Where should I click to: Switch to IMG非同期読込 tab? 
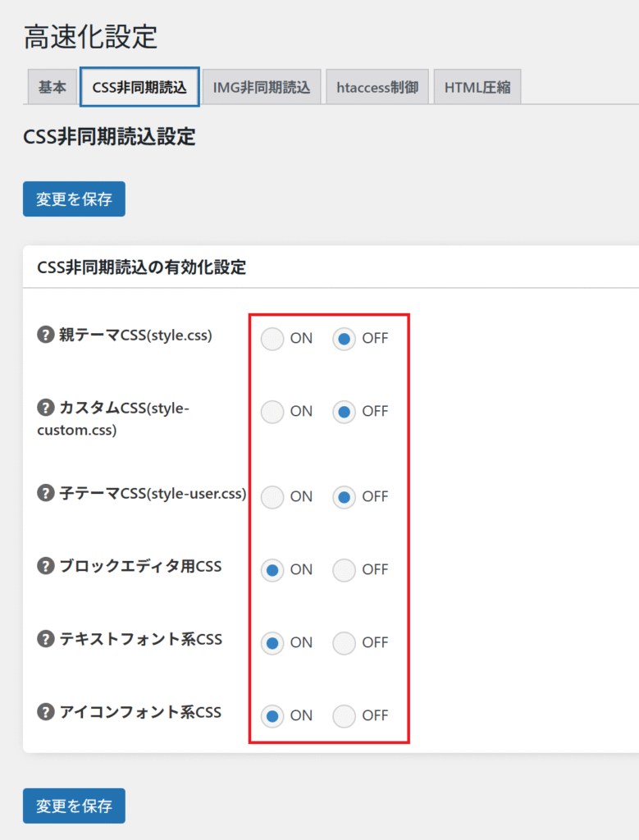(262, 87)
